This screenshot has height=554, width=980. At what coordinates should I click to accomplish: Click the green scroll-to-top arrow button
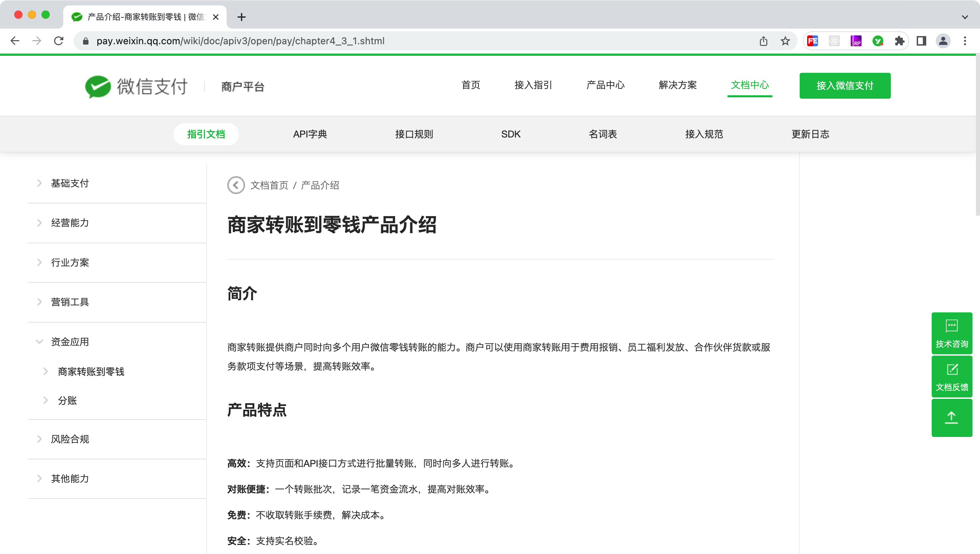[x=951, y=418]
